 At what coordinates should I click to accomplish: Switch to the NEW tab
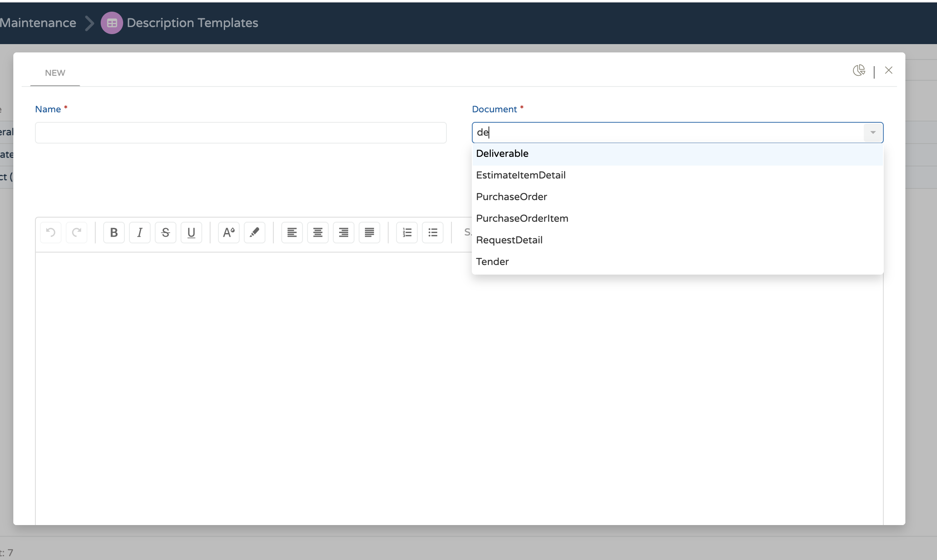[55, 73]
